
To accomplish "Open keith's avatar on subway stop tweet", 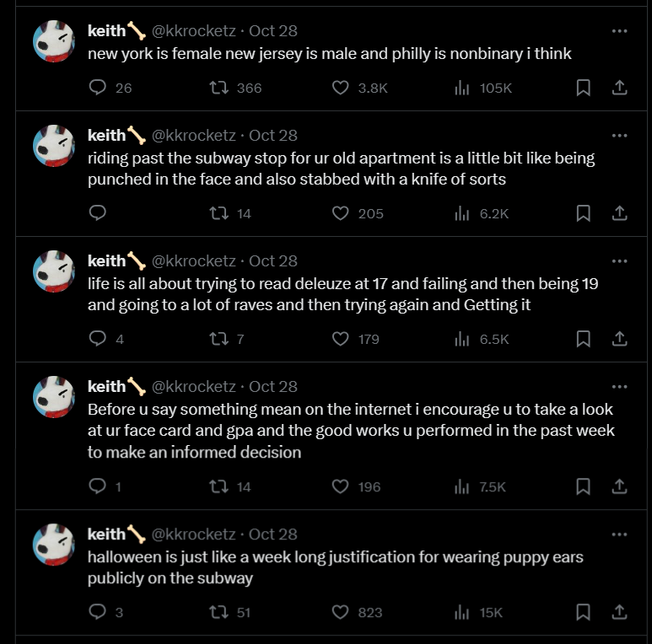I will click(x=54, y=146).
